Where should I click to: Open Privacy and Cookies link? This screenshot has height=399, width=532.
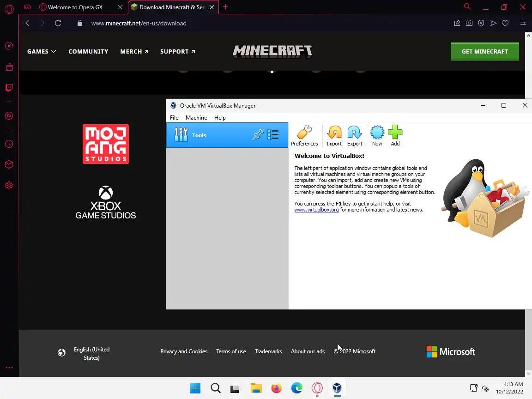click(x=183, y=351)
